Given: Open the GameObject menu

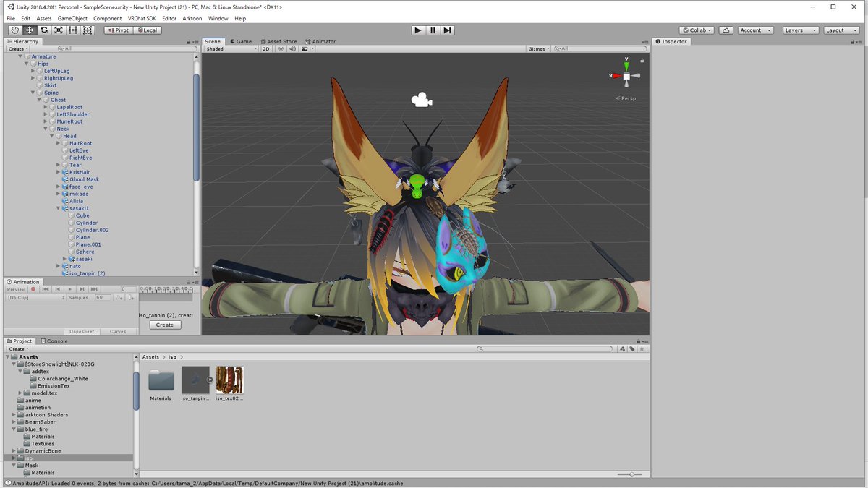Looking at the screenshot, I should click(x=72, y=18).
